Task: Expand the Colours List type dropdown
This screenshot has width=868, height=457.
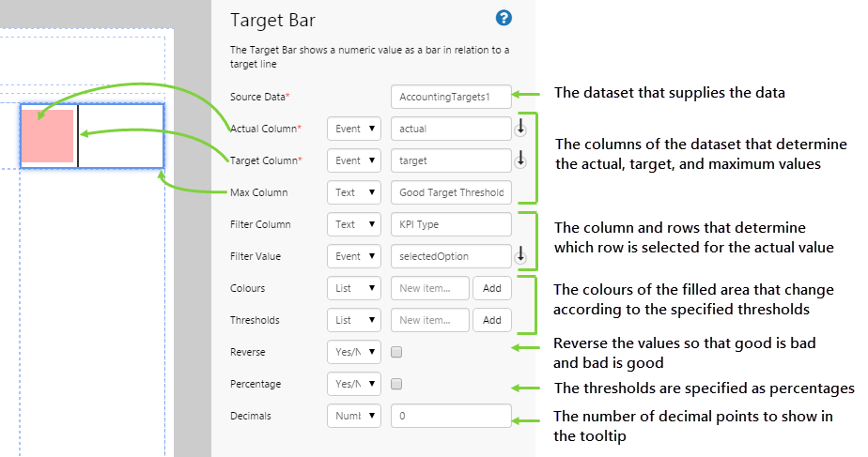Action: click(x=354, y=288)
